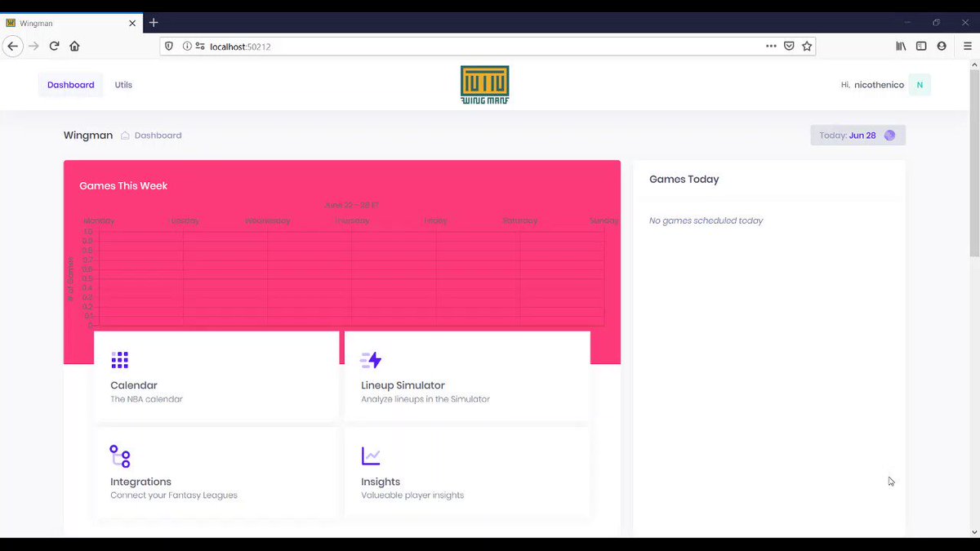Open nicothenico user profile text
The height and width of the screenshot is (551, 980).
(x=879, y=85)
